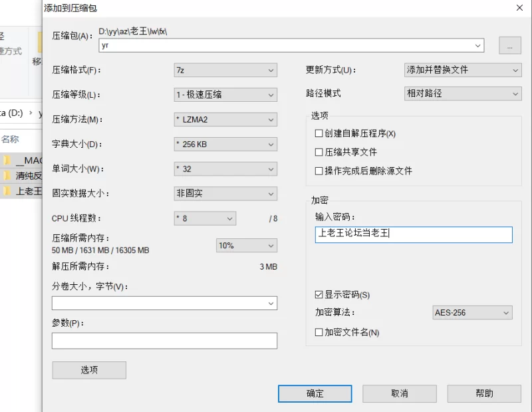Open 帮助 help button

coord(484,393)
